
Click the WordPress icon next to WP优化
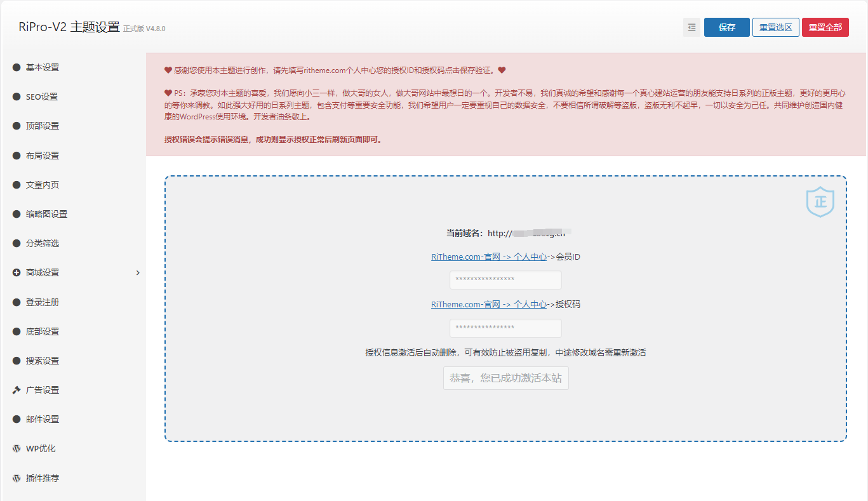coord(17,448)
